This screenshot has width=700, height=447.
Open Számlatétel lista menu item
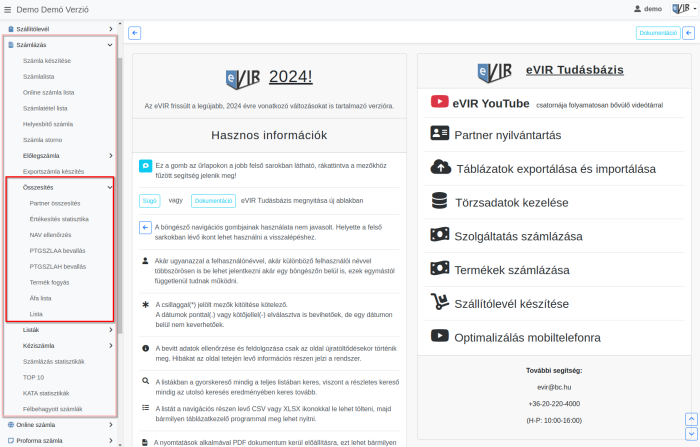pos(45,109)
